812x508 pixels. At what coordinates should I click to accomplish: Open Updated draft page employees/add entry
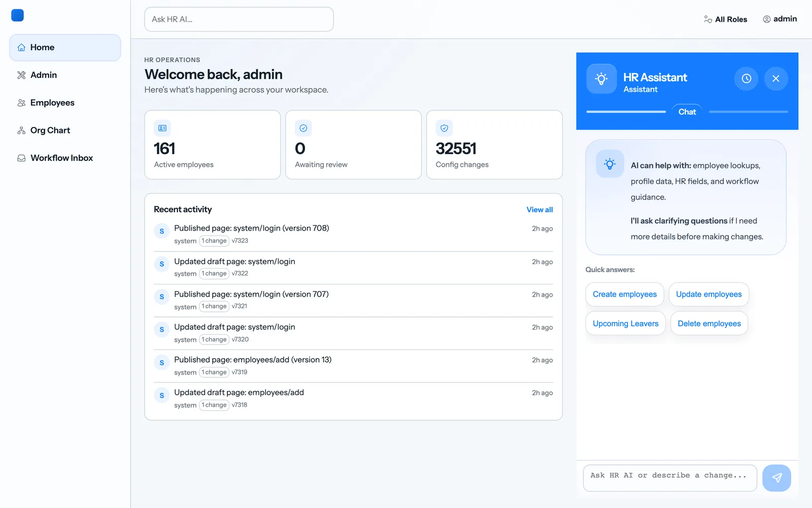(354, 399)
